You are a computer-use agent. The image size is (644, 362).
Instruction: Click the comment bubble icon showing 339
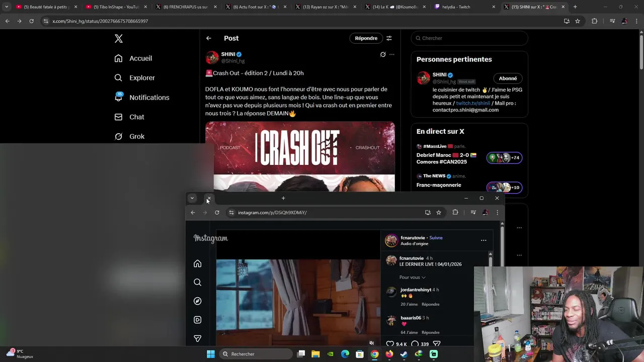(415, 344)
